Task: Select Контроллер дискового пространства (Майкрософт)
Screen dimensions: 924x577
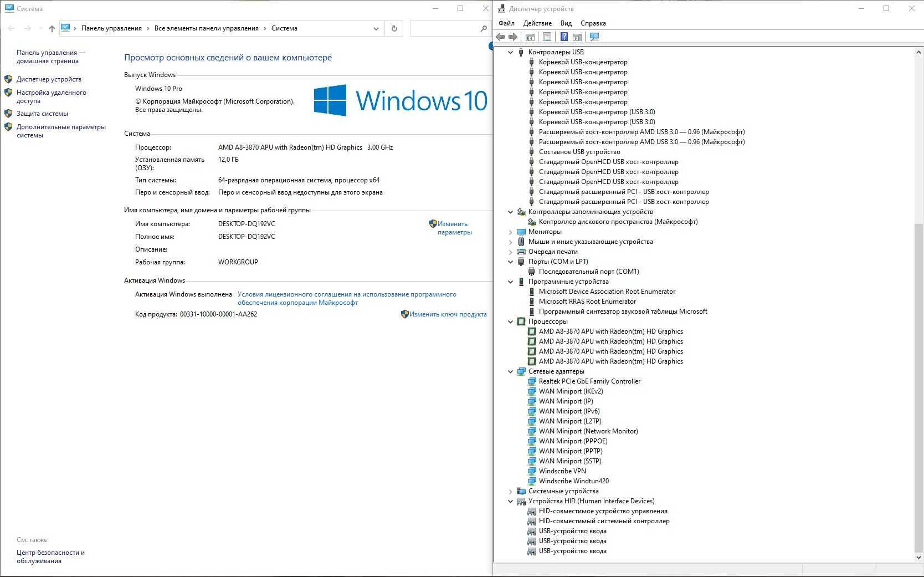Action: point(618,222)
